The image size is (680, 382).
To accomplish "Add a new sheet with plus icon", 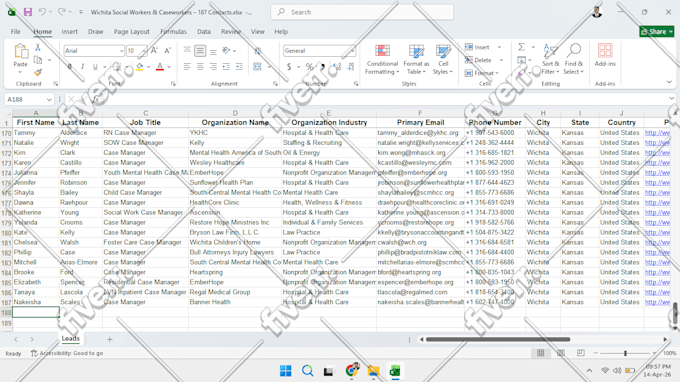I will pyautogui.click(x=110, y=340).
